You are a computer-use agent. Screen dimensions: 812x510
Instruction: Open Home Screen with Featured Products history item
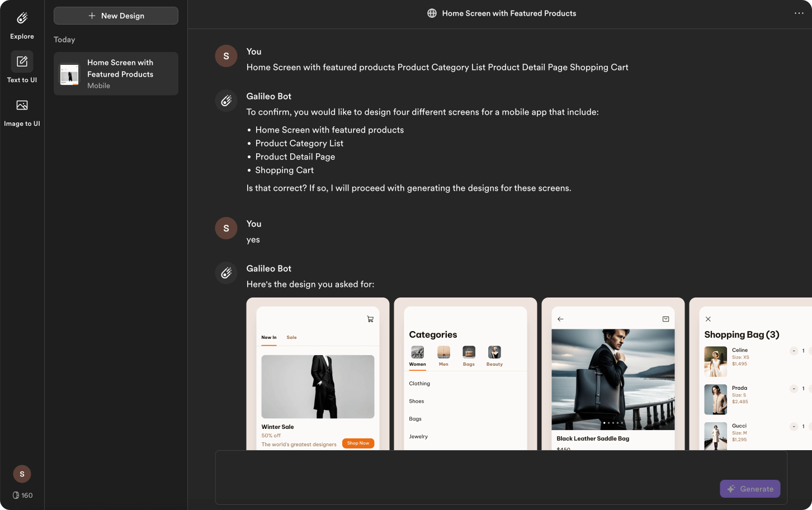pyautogui.click(x=116, y=74)
